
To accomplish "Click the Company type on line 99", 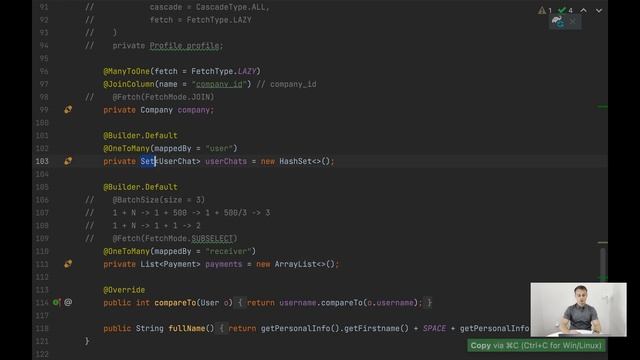I will (156, 110).
